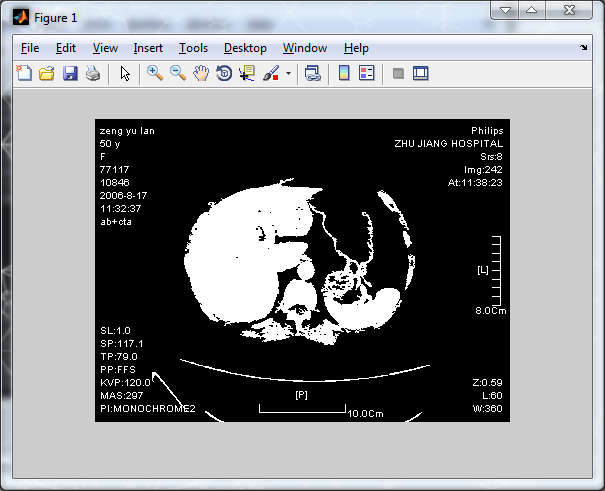Click the Brush data tool
605x491 pixels.
click(x=271, y=73)
